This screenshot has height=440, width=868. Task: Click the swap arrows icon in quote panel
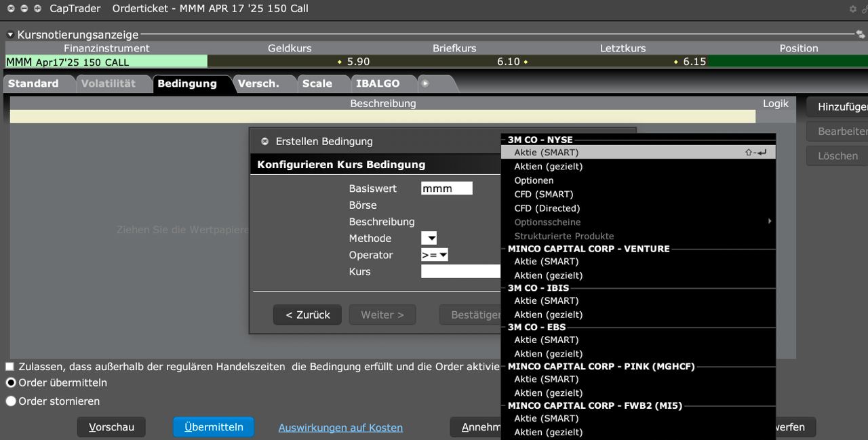(x=860, y=34)
